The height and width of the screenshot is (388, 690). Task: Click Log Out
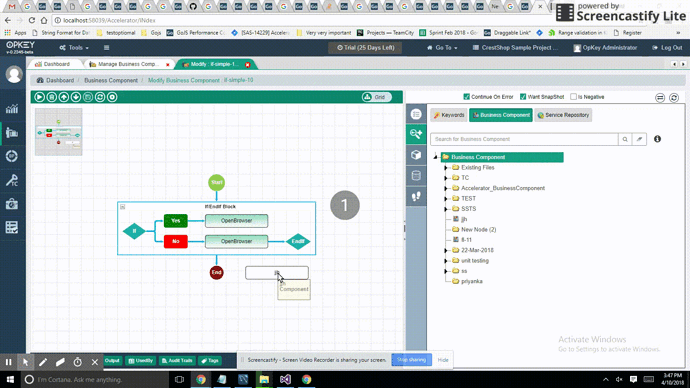[667, 48]
